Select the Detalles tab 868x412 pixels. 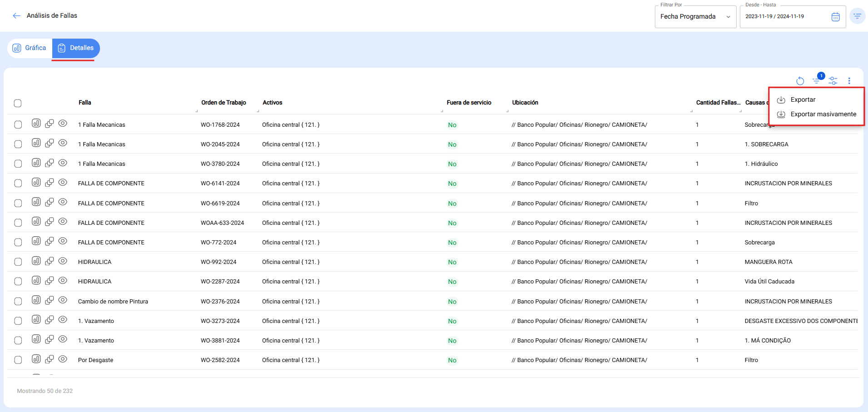click(x=76, y=48)
